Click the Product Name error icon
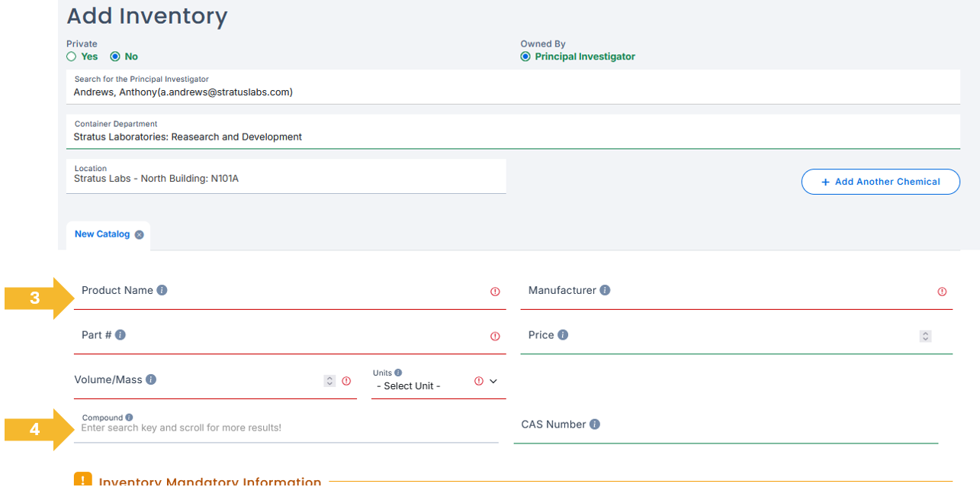This screenshot has height=487, width=980. pyautogui.click(x=495, y=292)
